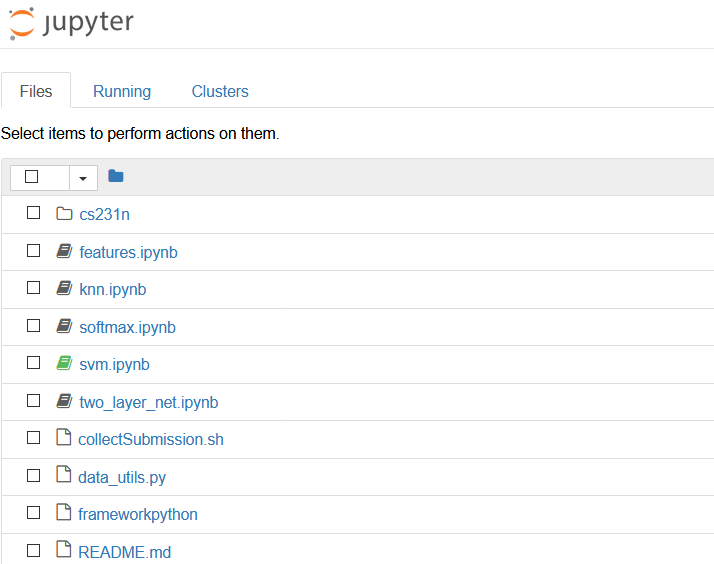Open the Clusters tab
Screen dimensions: 714x564
(220, 91)
